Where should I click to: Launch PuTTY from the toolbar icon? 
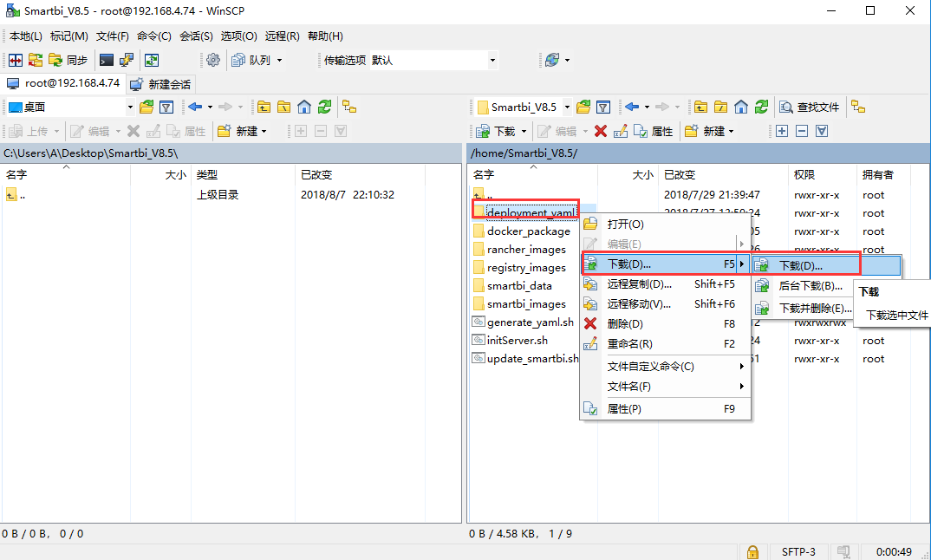click(x=127, y=60)
